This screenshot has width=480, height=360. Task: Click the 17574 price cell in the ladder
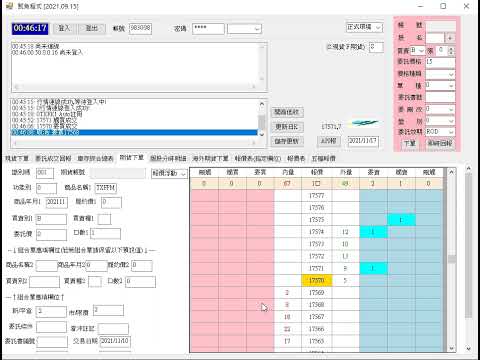317,232
